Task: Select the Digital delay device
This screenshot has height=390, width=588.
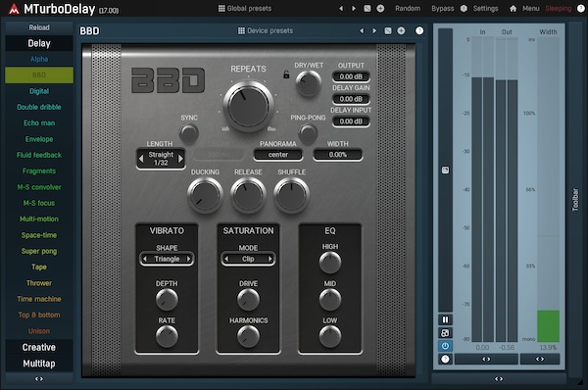Action: (x=39, y=91)
